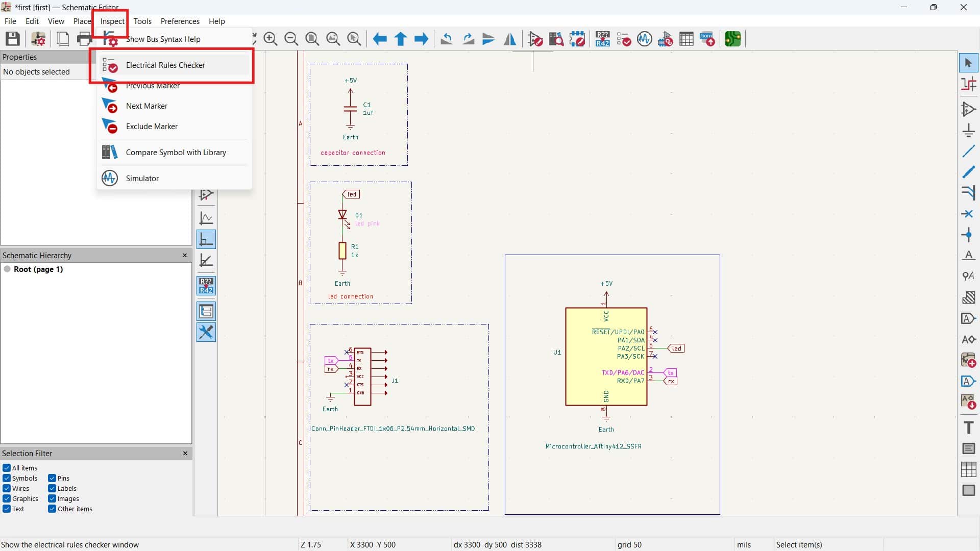Viewport: 980px width, 551px height.
Task: Launch the Simulator from Inspect menu
Action: (x=142, y=179)
